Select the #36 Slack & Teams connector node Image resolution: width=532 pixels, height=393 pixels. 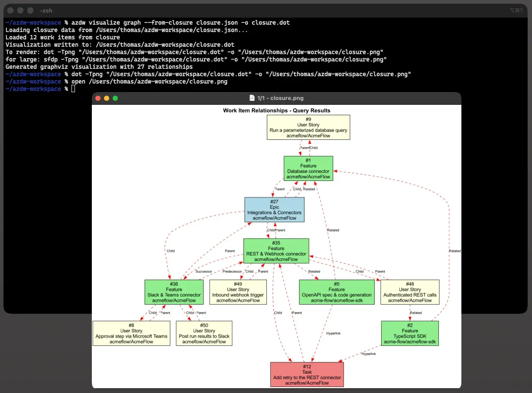point(174,292)
